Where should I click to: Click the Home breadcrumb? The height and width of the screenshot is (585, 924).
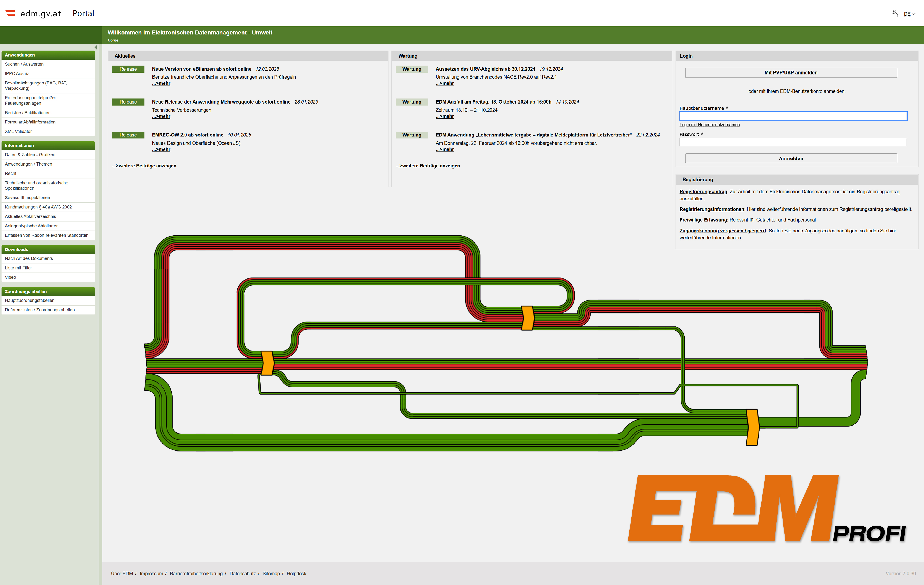tap(113, 40)
